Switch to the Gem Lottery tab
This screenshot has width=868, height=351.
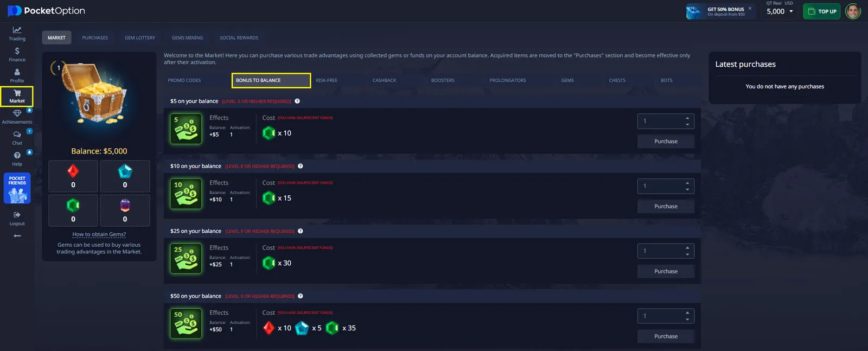click(139, 38)
